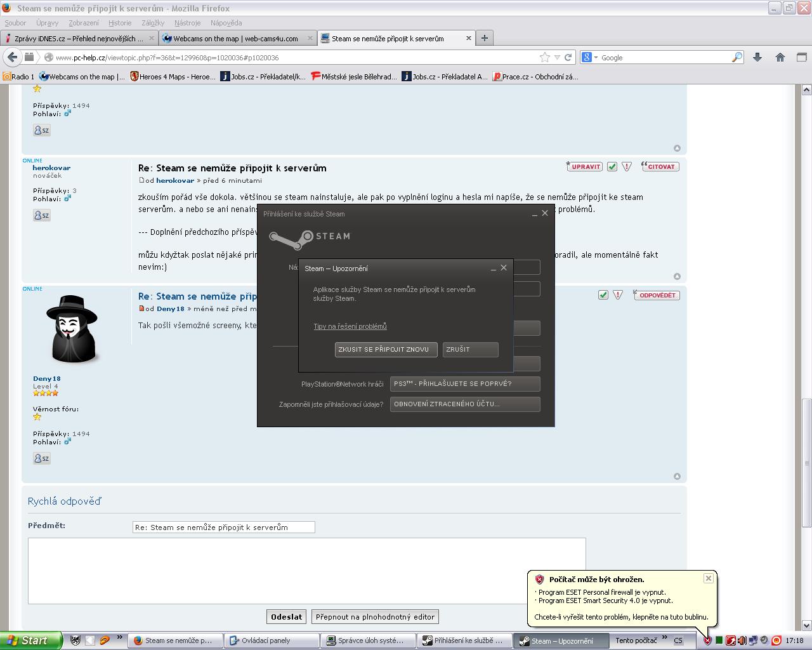The height and width of the screenshot is (650, 812).
Task: Click UPRAVIT on herokovar's post
Action: tap(584, 166)
